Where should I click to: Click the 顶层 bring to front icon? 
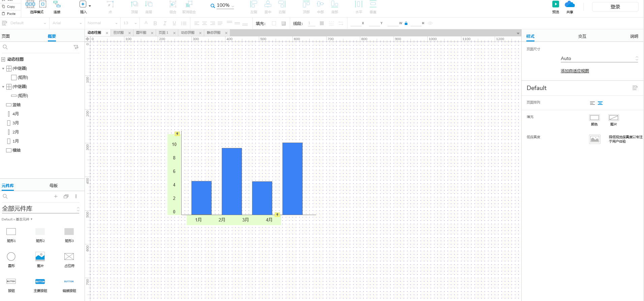(x=134, y=4)
